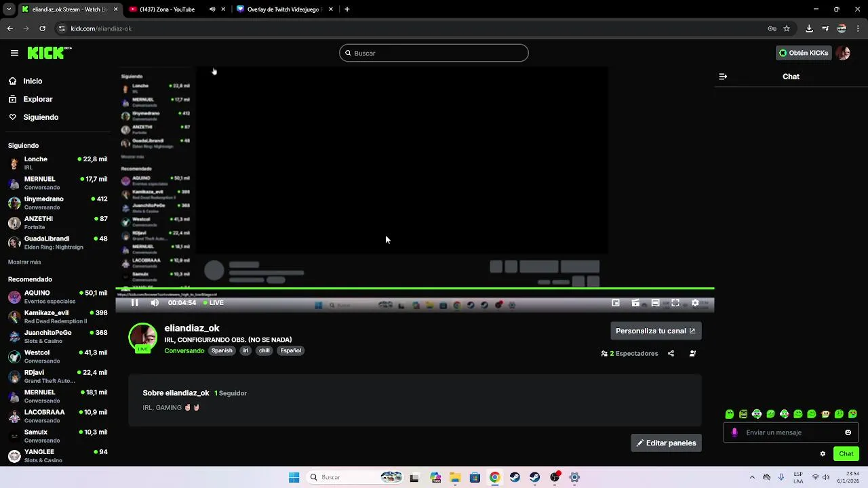Open Lonche's channel in the sidebar
This screenshot has width=868, height=488.
58,163
